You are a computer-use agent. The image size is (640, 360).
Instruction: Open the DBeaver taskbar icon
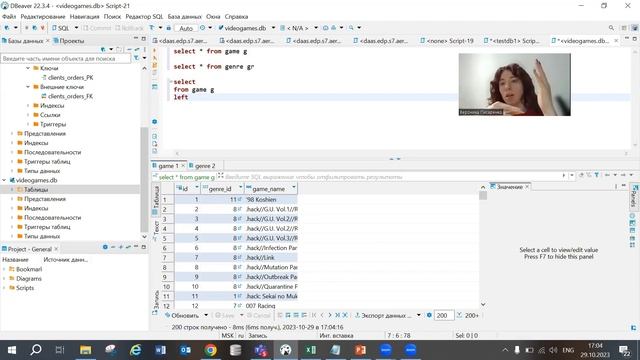click(x=285, y=350)
